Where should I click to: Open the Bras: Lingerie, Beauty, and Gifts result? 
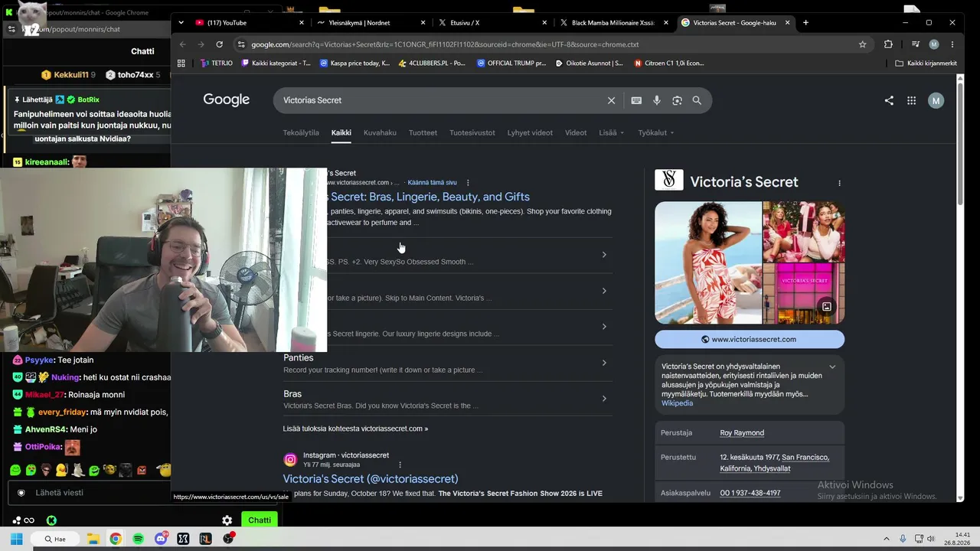pos(429,197)
